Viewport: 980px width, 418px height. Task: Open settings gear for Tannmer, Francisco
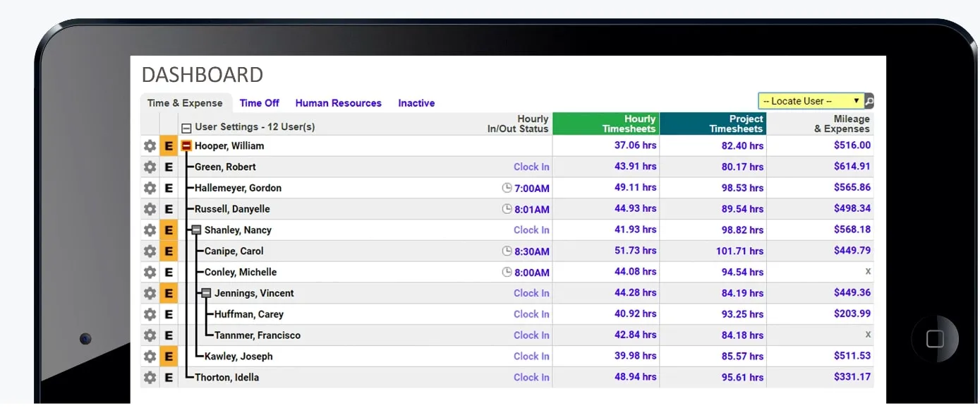point(150,335)
